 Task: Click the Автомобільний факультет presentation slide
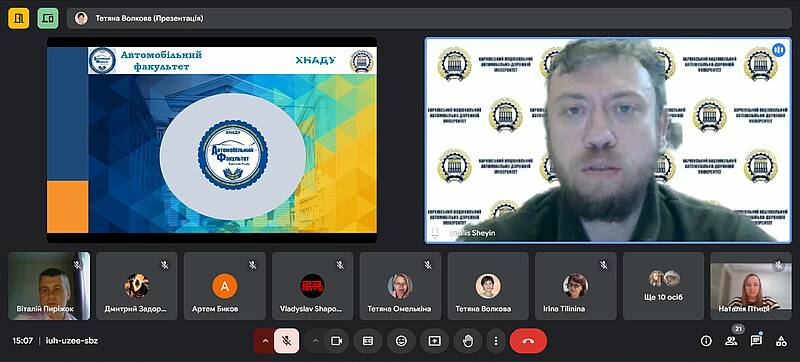[212, 140]
